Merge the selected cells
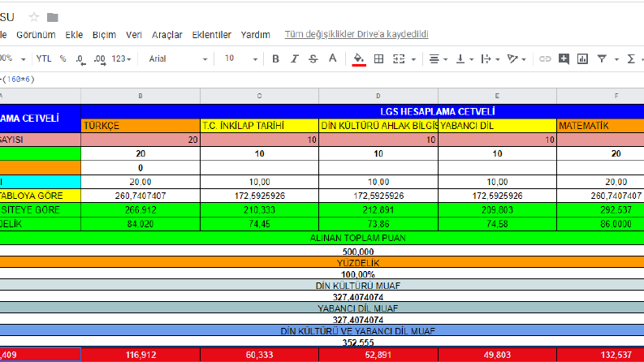This screenshot has height=362, width=644. click(x=399, y=59)
